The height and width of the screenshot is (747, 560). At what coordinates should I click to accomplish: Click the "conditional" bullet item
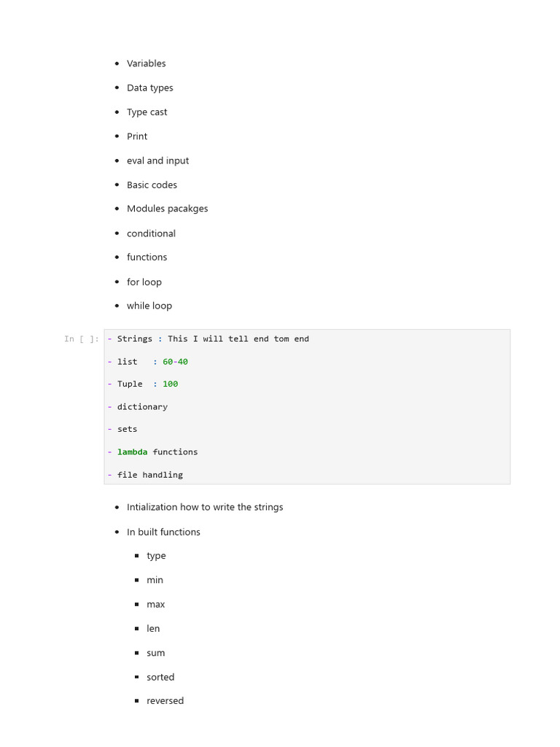[151, 233]
